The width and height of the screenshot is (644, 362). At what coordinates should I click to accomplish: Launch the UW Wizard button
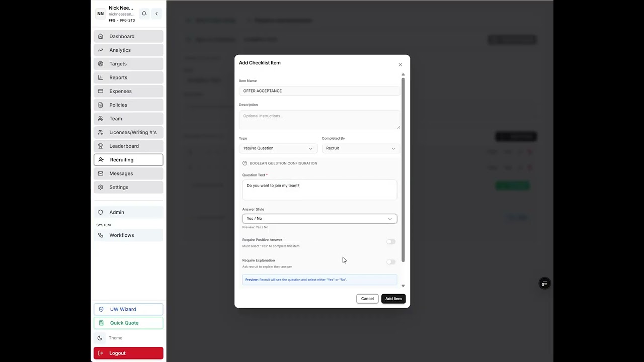[128, 309]
